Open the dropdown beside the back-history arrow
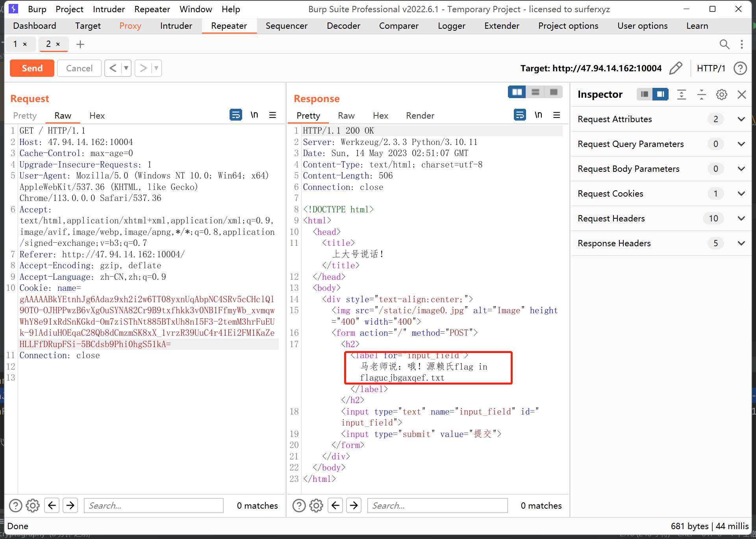This screenshot has width=756, height=539. point(126,68)
